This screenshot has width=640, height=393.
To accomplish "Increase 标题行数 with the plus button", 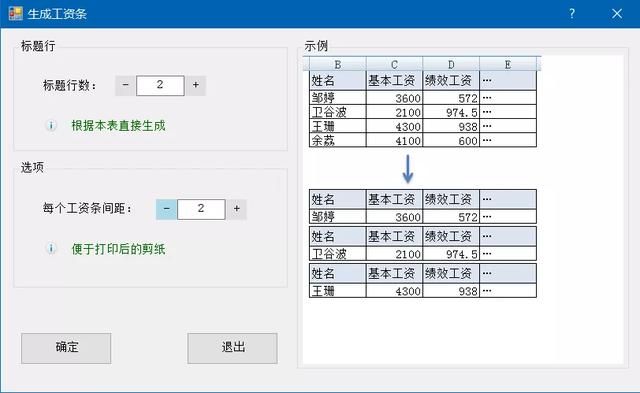I will coord(196,85).
